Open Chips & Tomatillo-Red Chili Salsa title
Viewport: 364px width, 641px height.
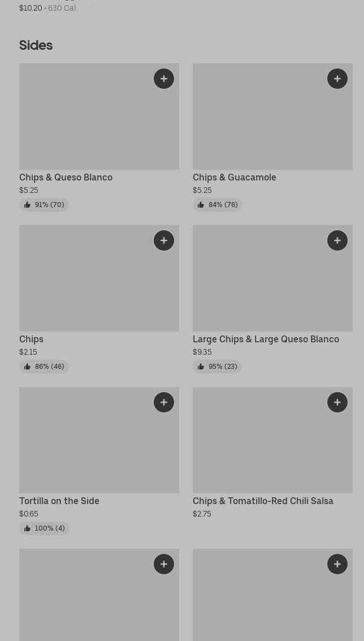pos(263,501)
